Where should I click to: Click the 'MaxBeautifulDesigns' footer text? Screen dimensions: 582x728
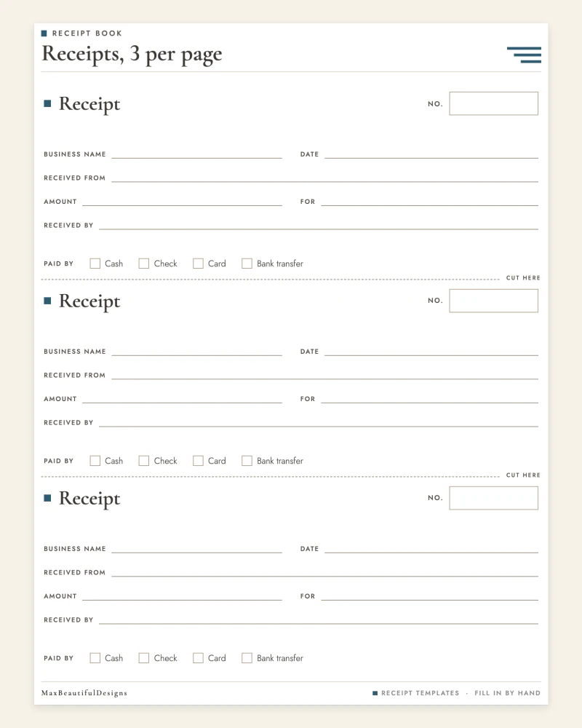tap(84, 693)
